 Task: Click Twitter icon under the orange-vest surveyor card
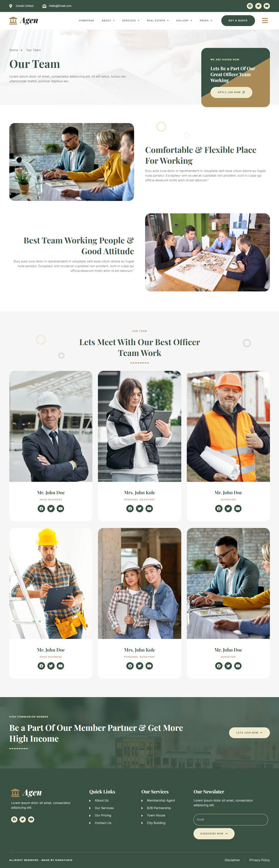point(228,509)
